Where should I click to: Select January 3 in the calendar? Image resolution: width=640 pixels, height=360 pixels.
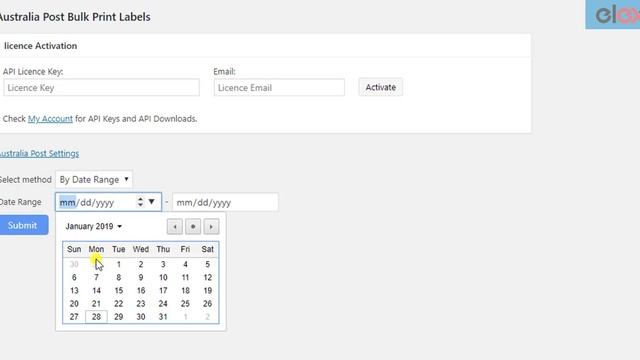click(x=163, y=264)
